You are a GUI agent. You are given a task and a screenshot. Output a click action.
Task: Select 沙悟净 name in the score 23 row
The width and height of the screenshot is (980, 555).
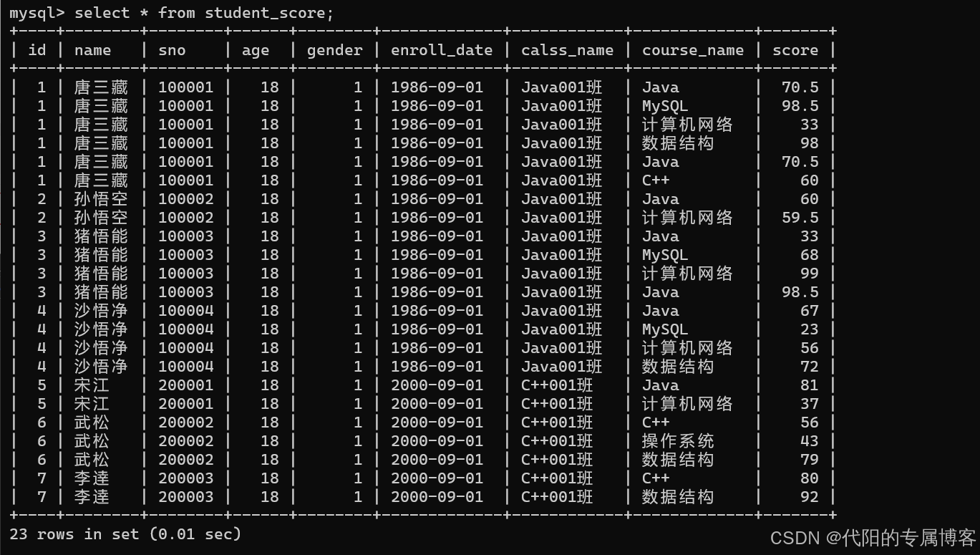(x=101, y=329)
